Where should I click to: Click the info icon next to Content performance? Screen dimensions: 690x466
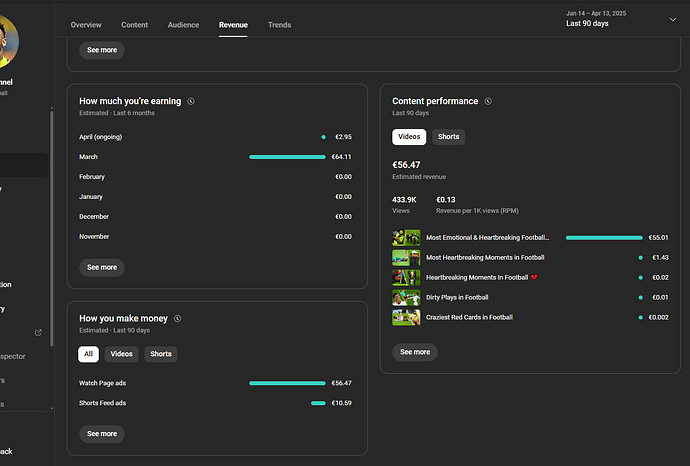[488, 101]
